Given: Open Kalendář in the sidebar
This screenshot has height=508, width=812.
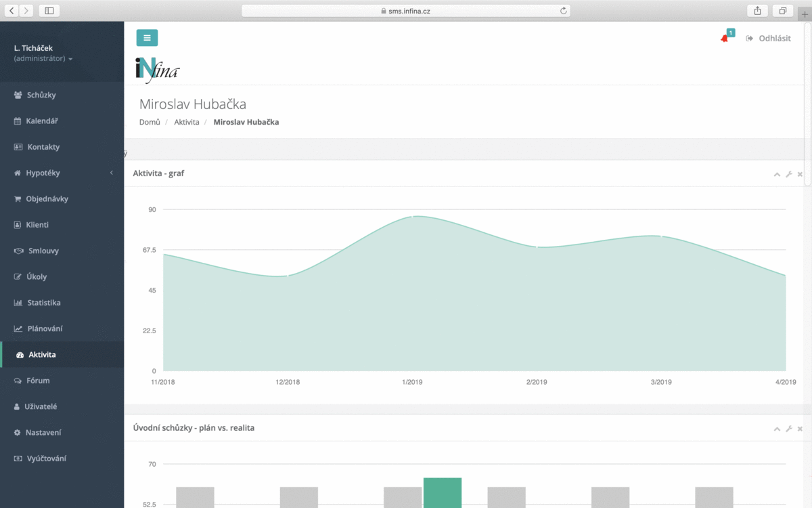Looking at the screenshot, I should pos(62,121).
